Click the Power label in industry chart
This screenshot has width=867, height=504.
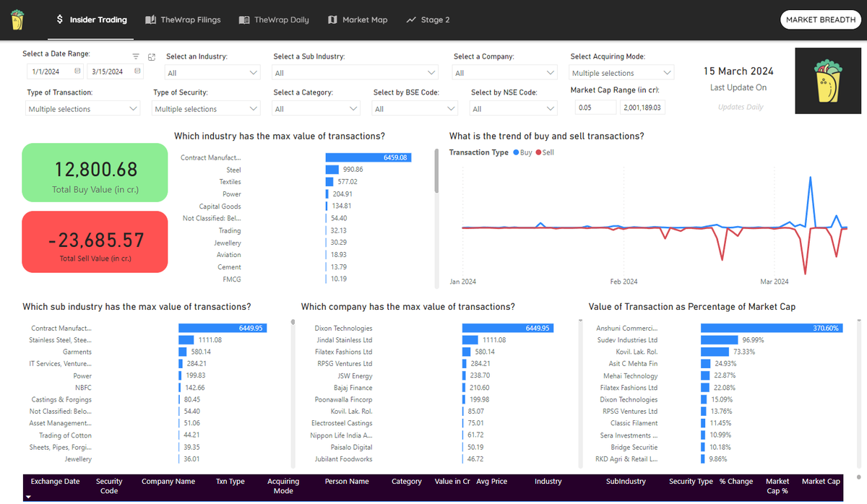tap(232, 194)
